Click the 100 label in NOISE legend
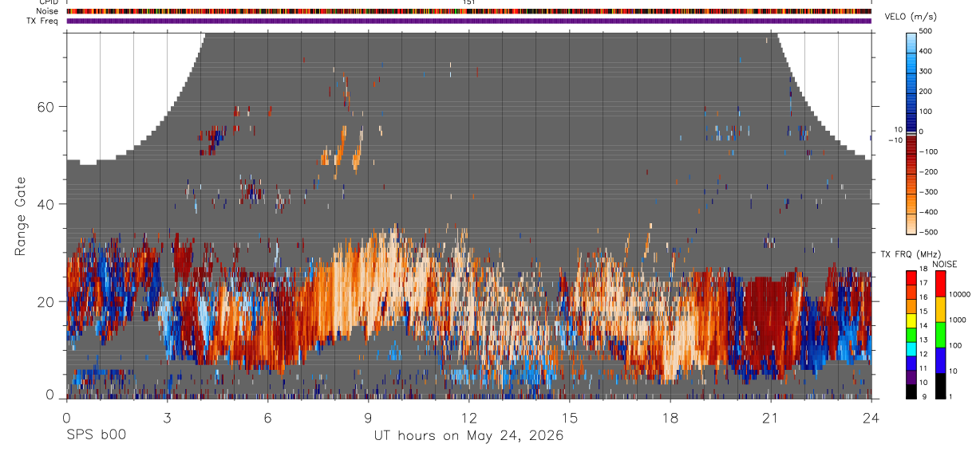 pos(956,345)
